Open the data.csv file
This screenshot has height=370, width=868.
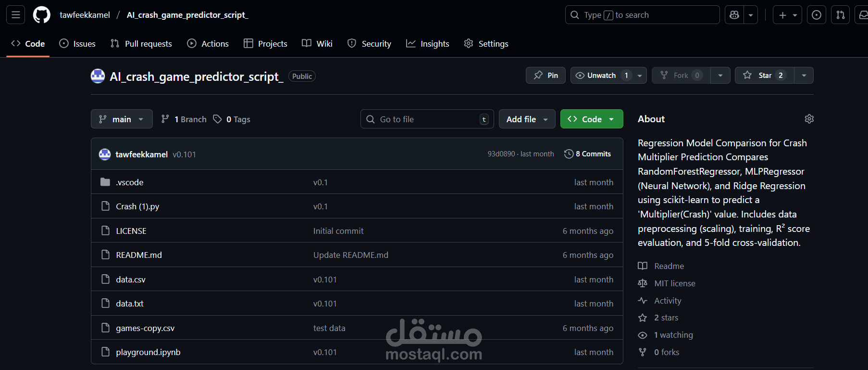tap(131, 280)
